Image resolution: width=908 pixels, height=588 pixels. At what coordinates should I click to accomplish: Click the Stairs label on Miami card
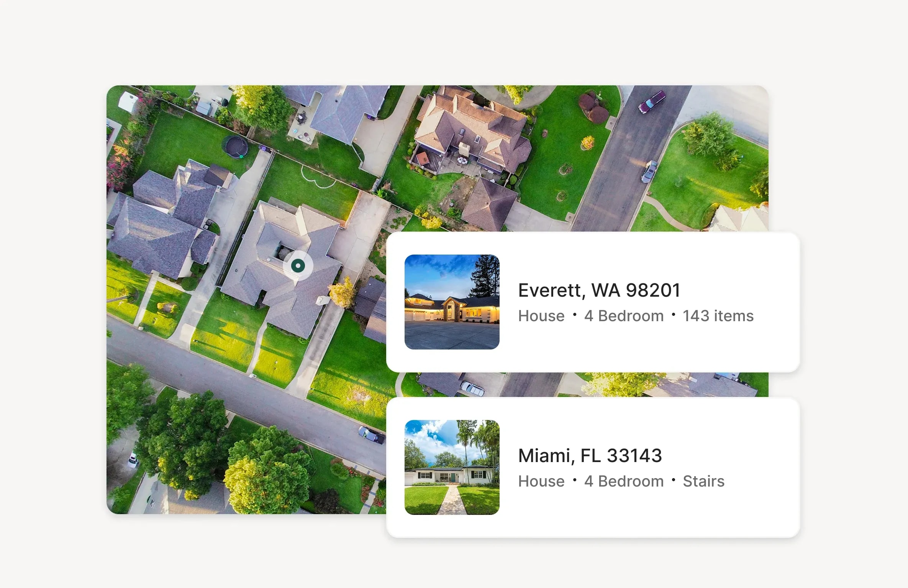pos(703,481)
